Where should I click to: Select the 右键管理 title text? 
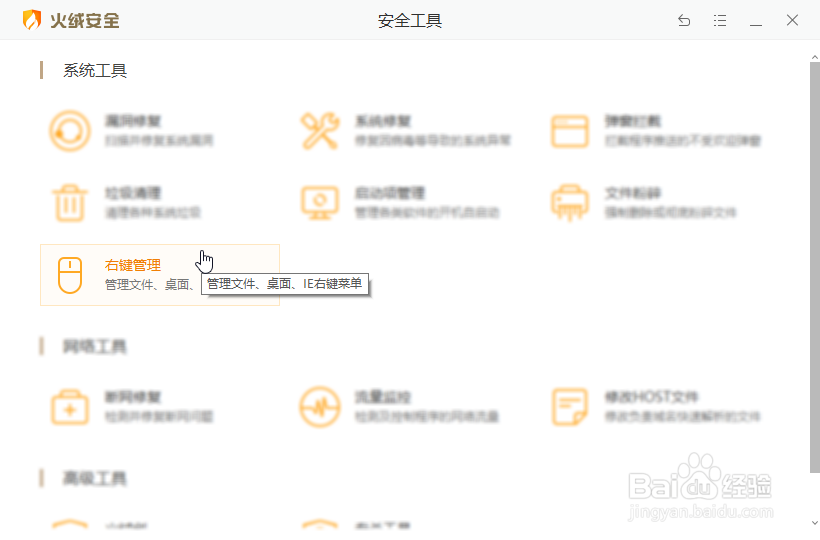(x=133, y=266)
